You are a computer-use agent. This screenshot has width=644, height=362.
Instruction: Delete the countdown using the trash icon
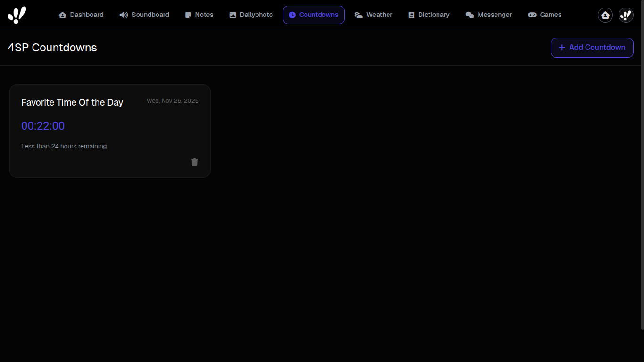click(194, 162)
